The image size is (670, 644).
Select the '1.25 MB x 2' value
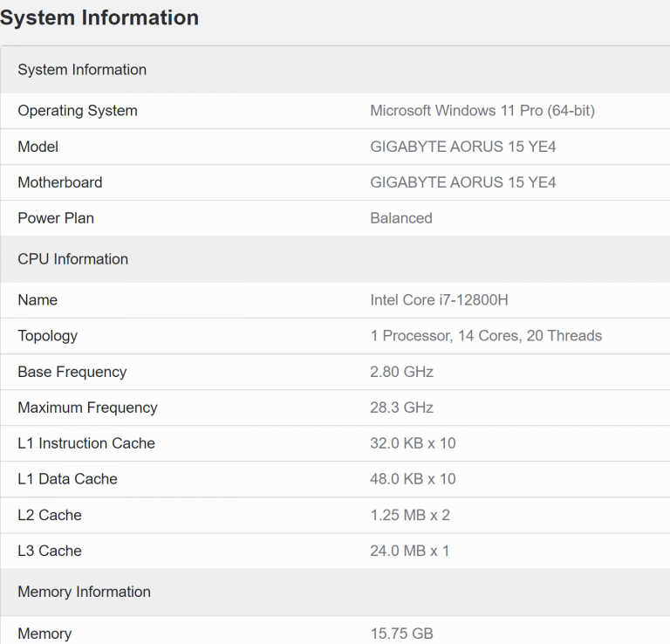click(x=410, y=516)
